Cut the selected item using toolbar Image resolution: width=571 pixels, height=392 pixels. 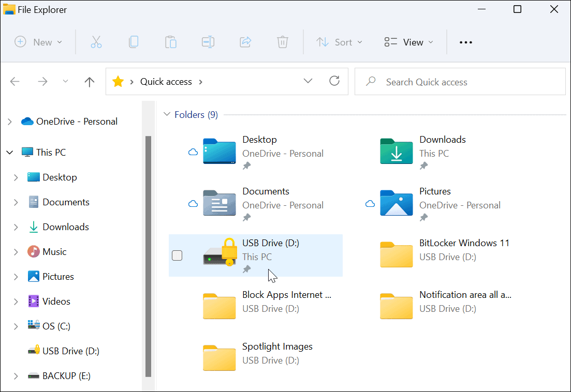coord(96,42)
